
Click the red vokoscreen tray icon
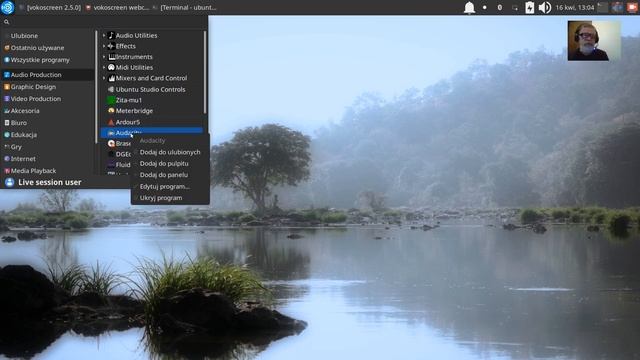[x=632, y=7]
